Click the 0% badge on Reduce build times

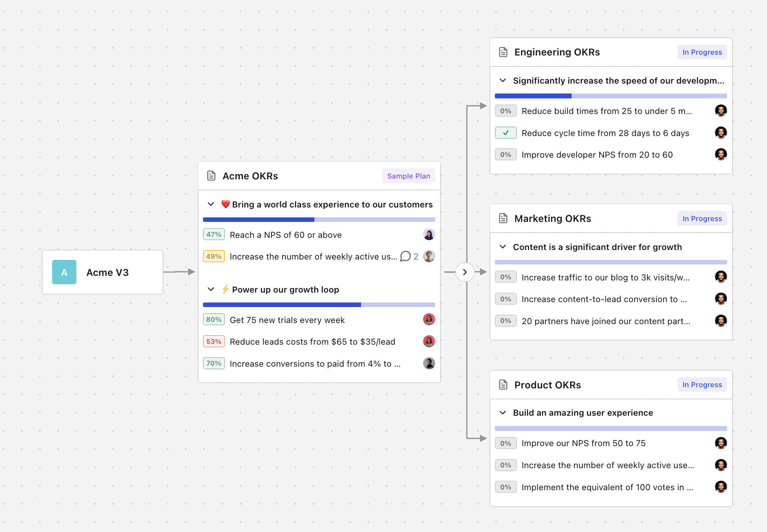pos(506,111)
